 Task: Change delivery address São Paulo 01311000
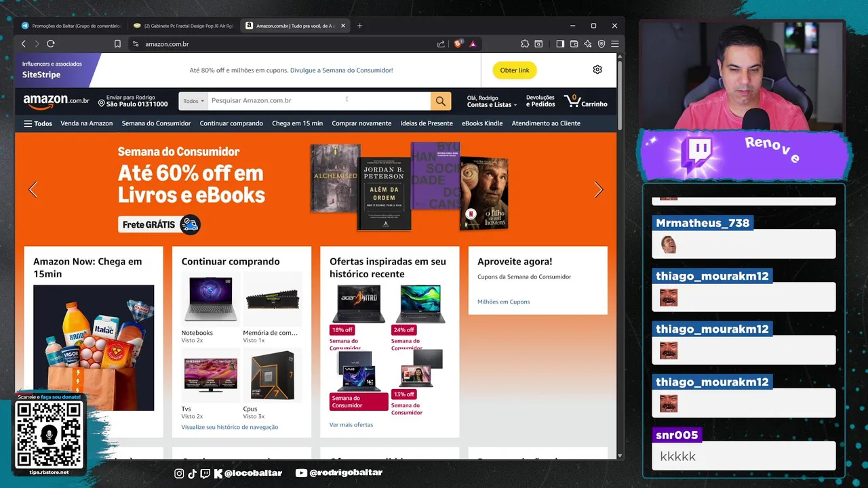pos(133,101)
